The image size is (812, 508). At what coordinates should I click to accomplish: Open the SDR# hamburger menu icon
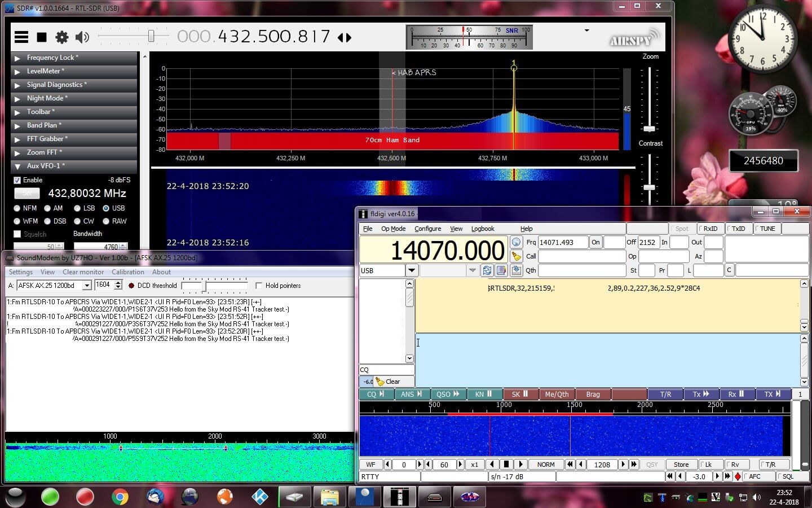coord(21,37)
